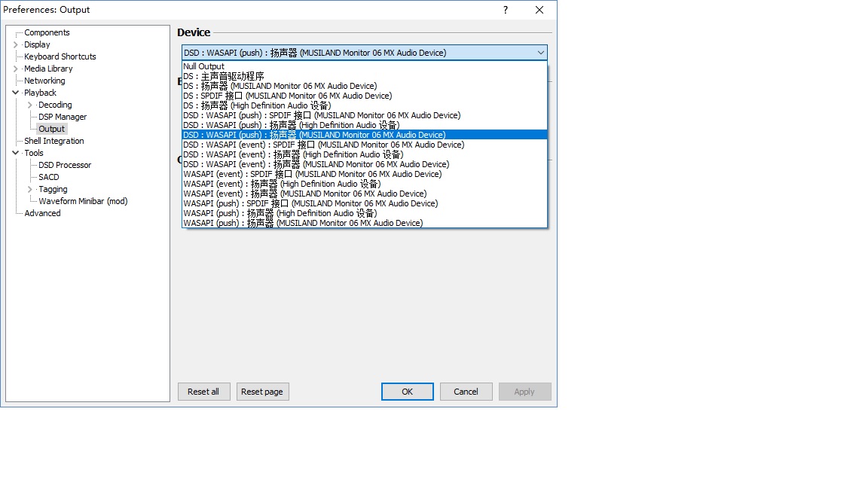Click the Cancel button

[466, 392]
